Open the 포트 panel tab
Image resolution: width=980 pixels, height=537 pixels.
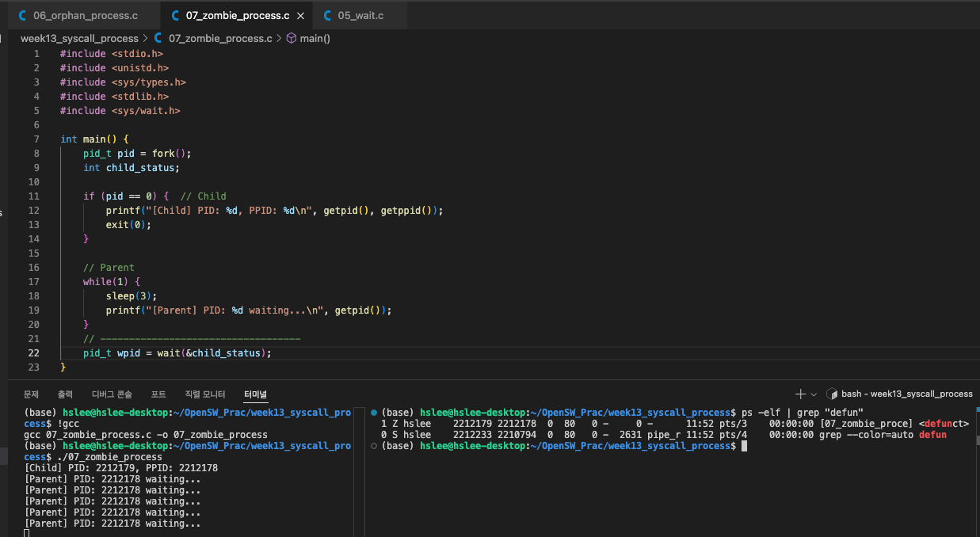[158, 394]
